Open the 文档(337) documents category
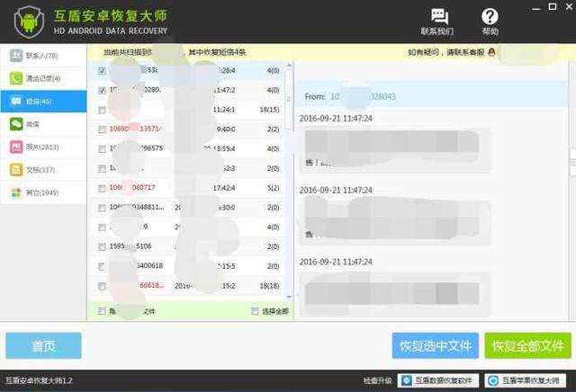This screenshot has width=576, height=392. [44, 170]
